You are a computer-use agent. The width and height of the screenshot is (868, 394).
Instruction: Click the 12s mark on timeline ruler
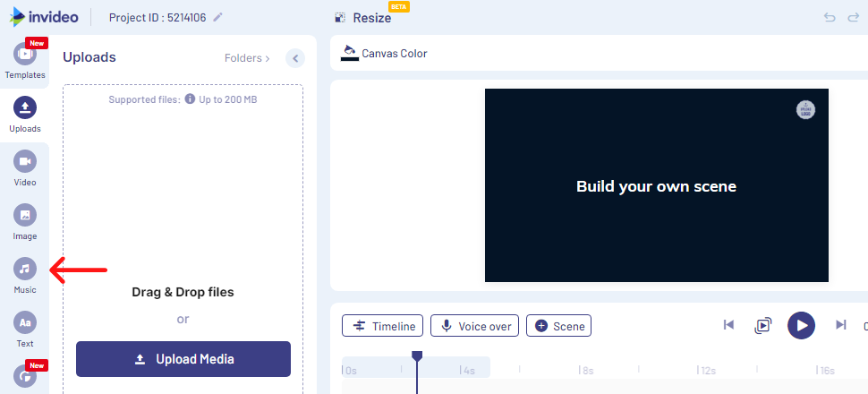pyautogui.click(x=707, y=370)
